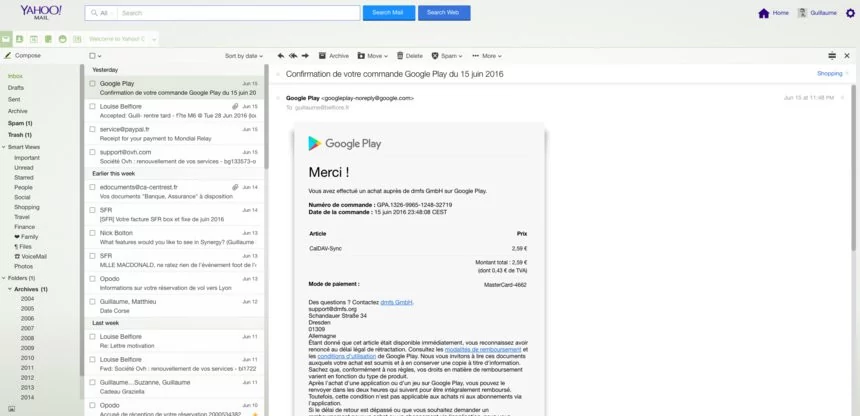Screen dimensions: 860x416
Task: Open the SFR invoice email from Jun 14
Action: (x=174, y=215)
